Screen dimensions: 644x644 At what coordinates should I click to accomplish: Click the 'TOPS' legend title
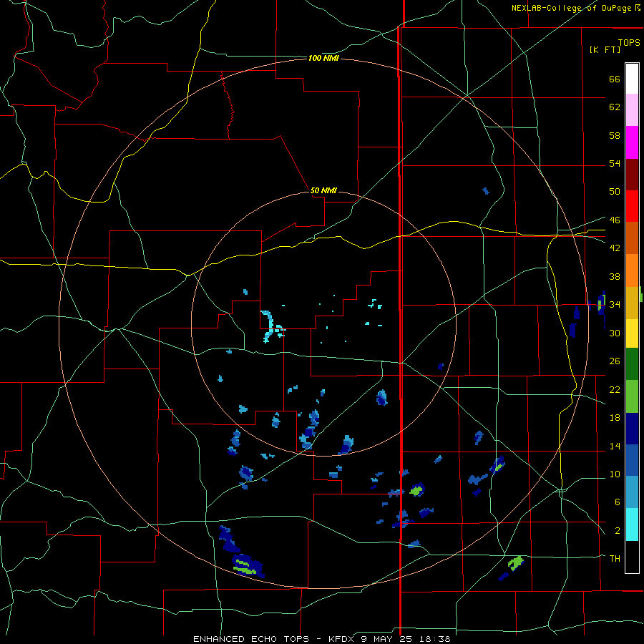click(x=629, y=42)
